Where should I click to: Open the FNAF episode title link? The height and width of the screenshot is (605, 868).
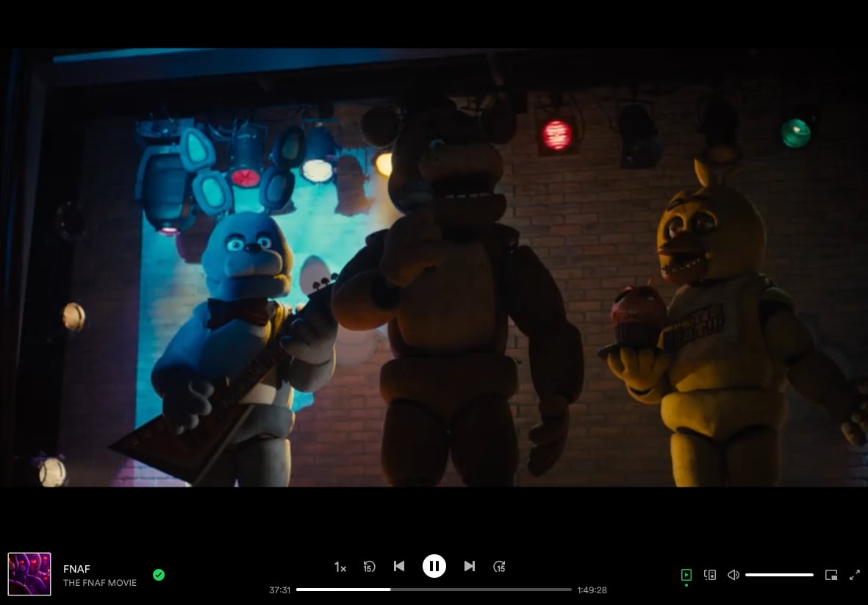(76, 568)
